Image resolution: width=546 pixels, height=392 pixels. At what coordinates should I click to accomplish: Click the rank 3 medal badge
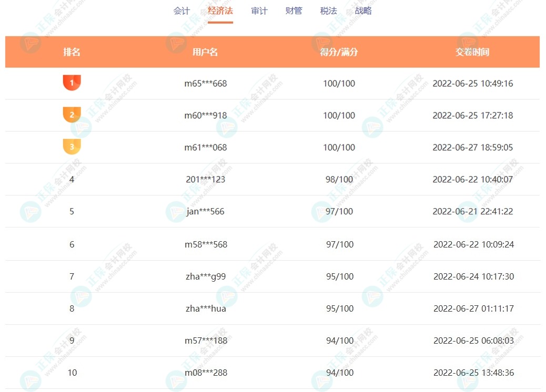72,147
